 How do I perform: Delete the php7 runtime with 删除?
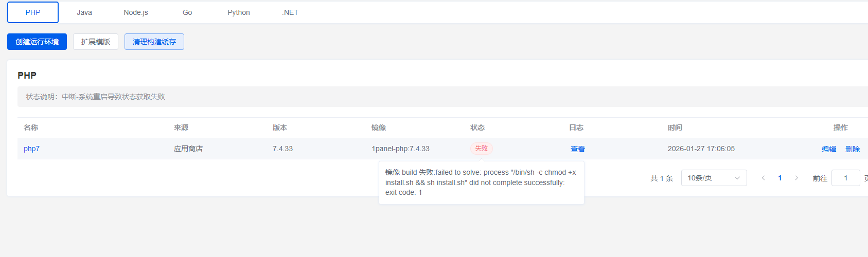[x=853, y=149]
